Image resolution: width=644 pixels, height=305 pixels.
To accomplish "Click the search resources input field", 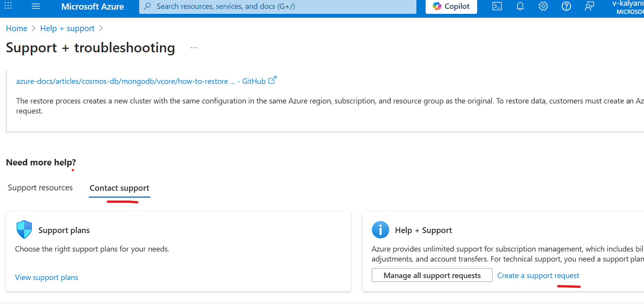I will 277,7.
